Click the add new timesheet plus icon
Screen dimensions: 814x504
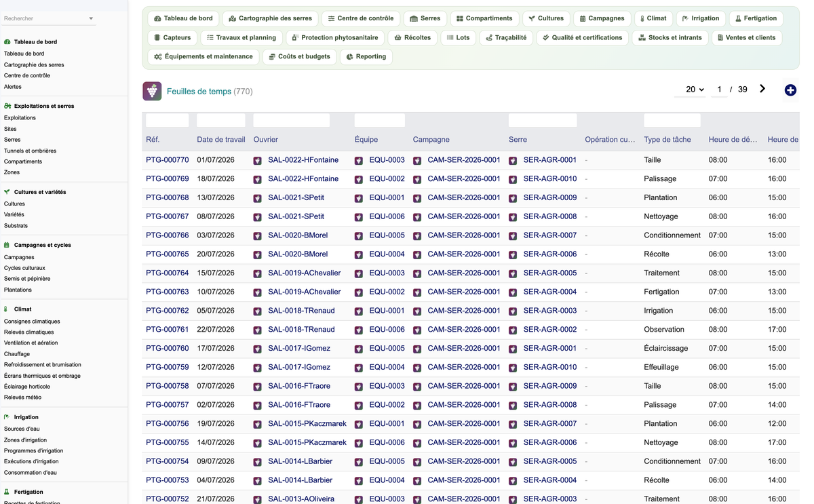point(790,90)
